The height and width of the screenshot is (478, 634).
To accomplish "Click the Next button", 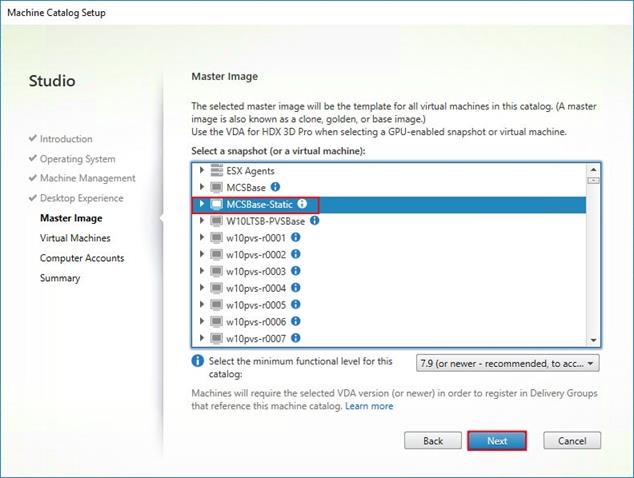I will 497,440.
